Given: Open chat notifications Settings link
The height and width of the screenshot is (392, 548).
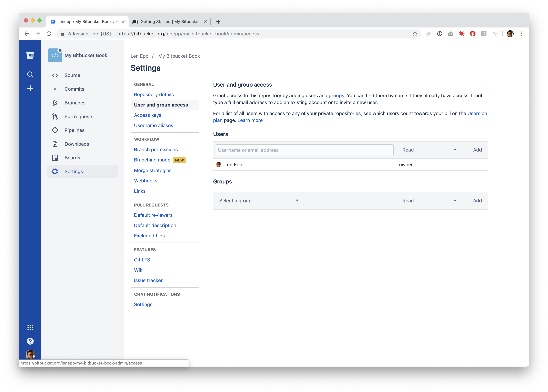Looking at the screenshot, I should 143,304.
